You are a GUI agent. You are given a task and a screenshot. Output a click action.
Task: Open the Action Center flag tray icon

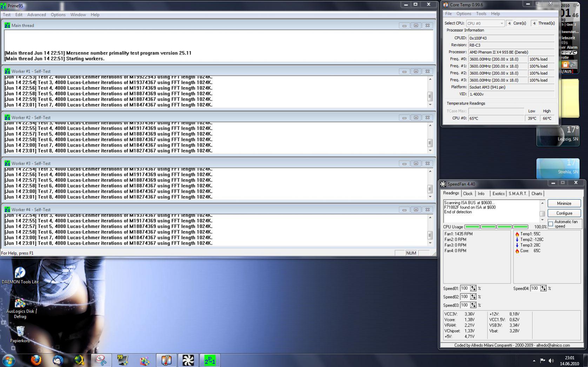point(543,360)
